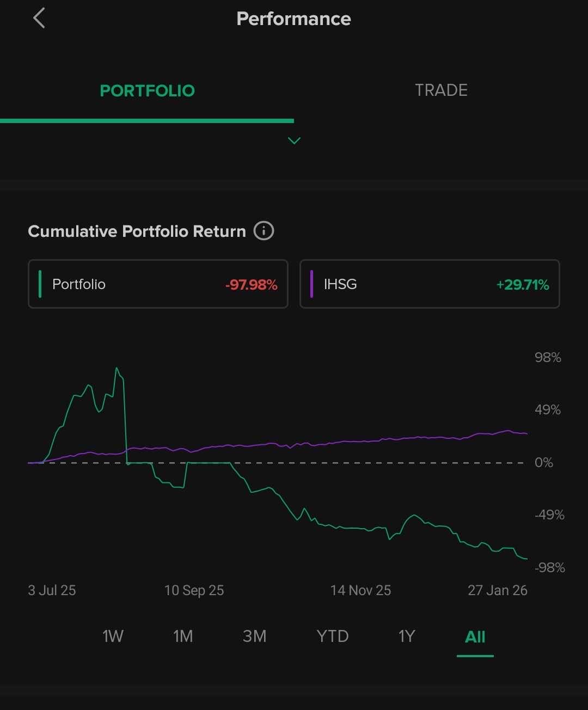The image size is (588, 710).
Task: Go back using the top-left arrow
Action: (39, 19)
